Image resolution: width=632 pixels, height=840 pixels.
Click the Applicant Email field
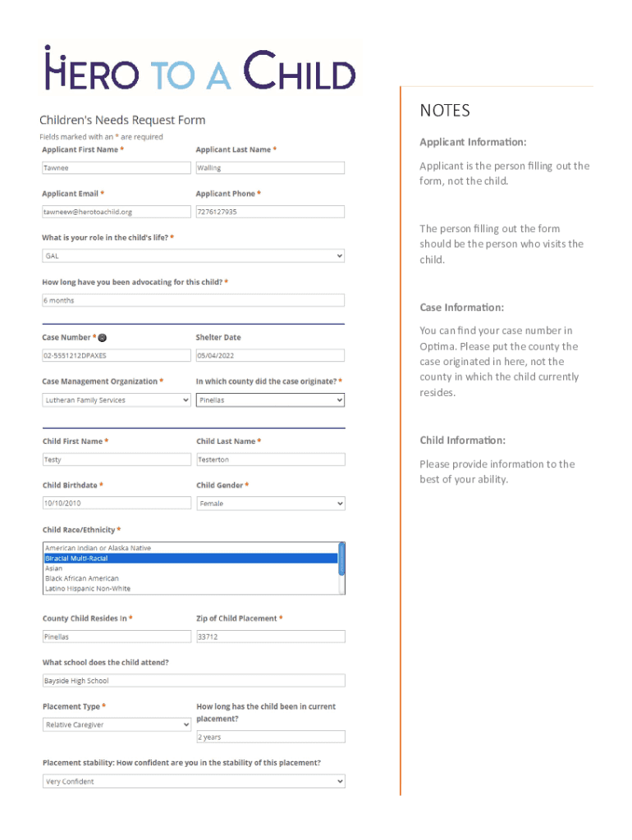click(x=116, y=212)
